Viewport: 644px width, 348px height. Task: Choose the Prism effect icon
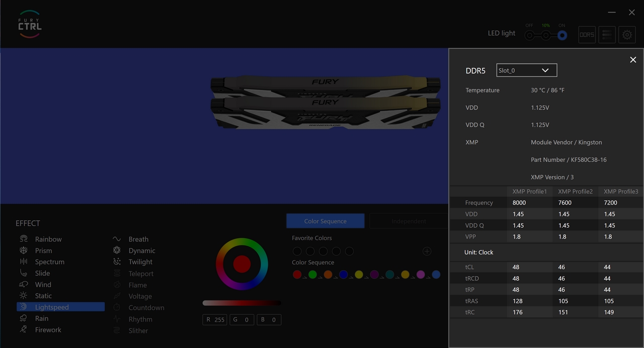[x=24, y=250]
